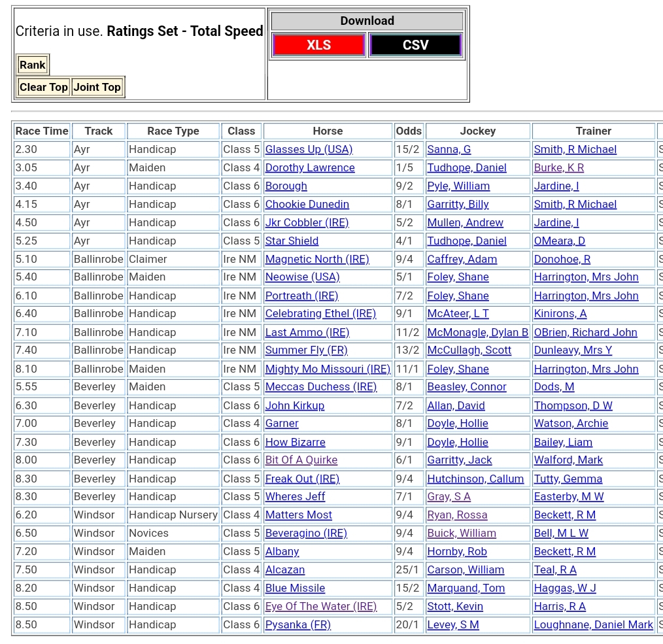Open the Bit Of A Quirke link

(x=301, y=460)
